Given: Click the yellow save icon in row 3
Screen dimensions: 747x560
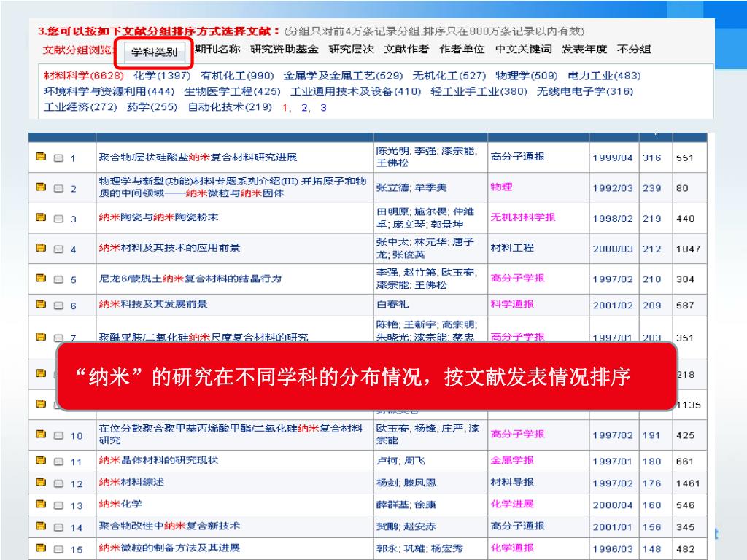Looking at the screenshot, I should point(41,217).
